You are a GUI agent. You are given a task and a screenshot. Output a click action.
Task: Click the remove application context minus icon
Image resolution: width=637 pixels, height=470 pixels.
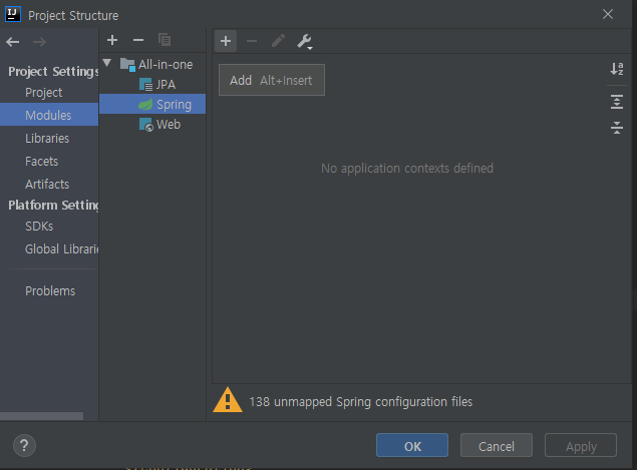pyautogui.click(x=252, y=41)
